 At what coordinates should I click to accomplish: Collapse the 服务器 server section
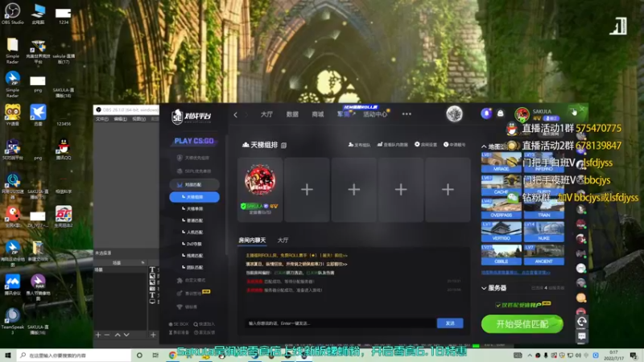coord(484,288)
